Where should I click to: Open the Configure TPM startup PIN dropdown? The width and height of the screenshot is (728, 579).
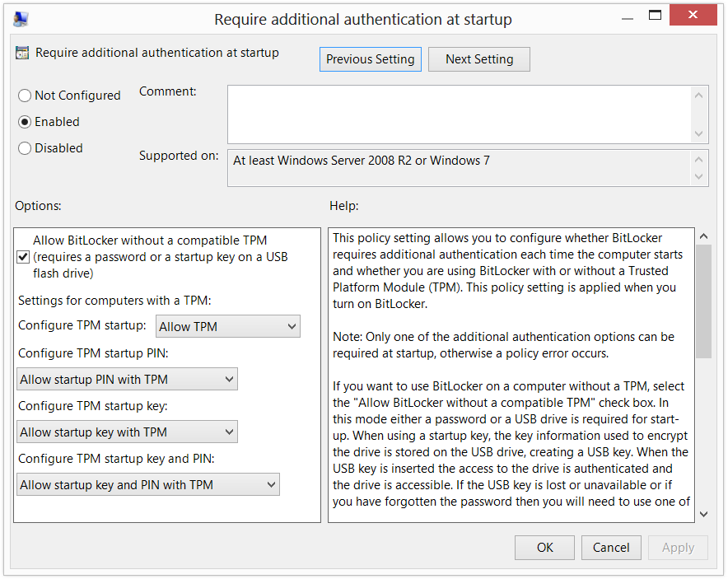127,379
